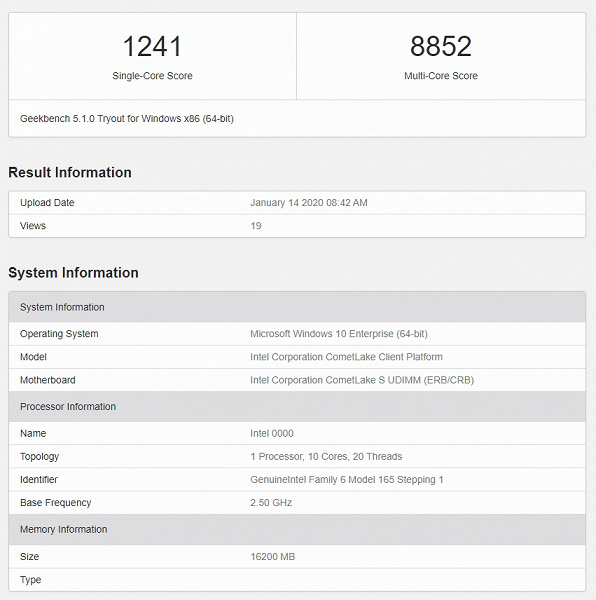Click the 1241 single-core score number
The width and height of the screenshot is (596, 600).
(x=152, y=46)
